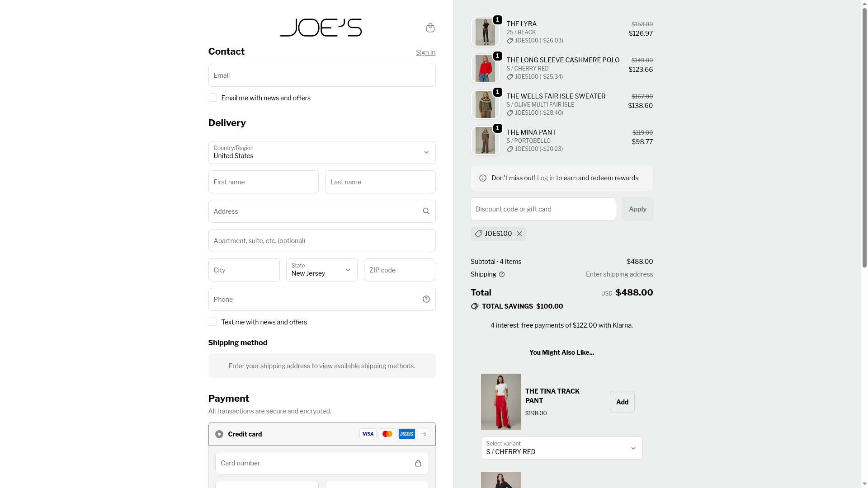Click the THE LYRA product name

[x=522, y=24]
